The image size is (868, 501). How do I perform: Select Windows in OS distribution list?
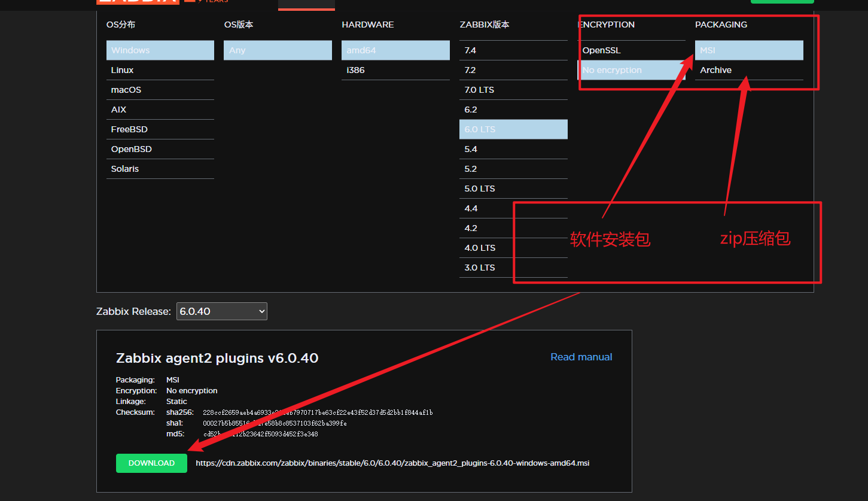(160, 50)
